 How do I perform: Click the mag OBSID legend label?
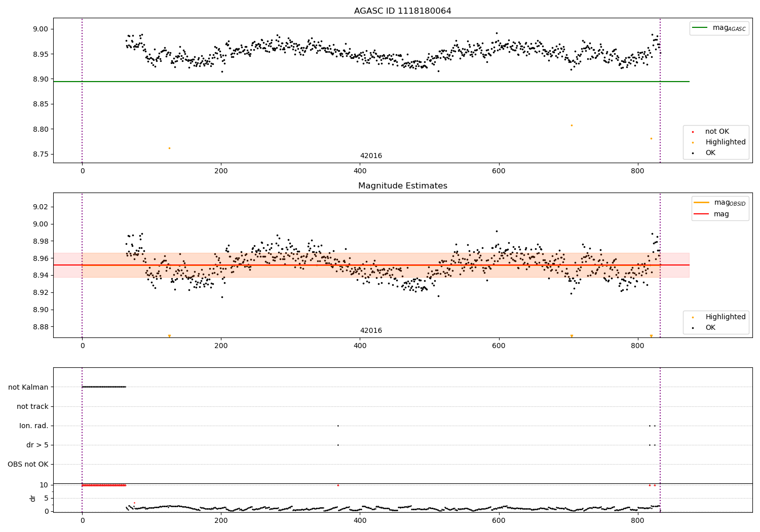coord(730,203)
